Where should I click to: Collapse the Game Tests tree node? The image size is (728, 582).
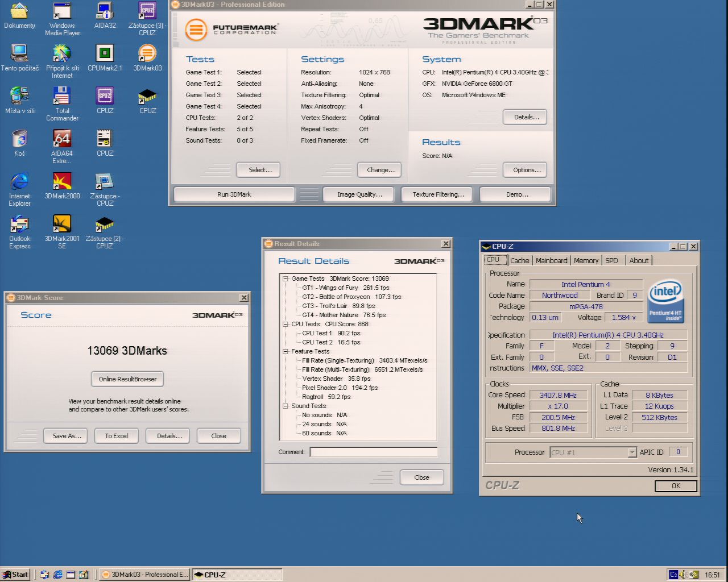[286, 278]
